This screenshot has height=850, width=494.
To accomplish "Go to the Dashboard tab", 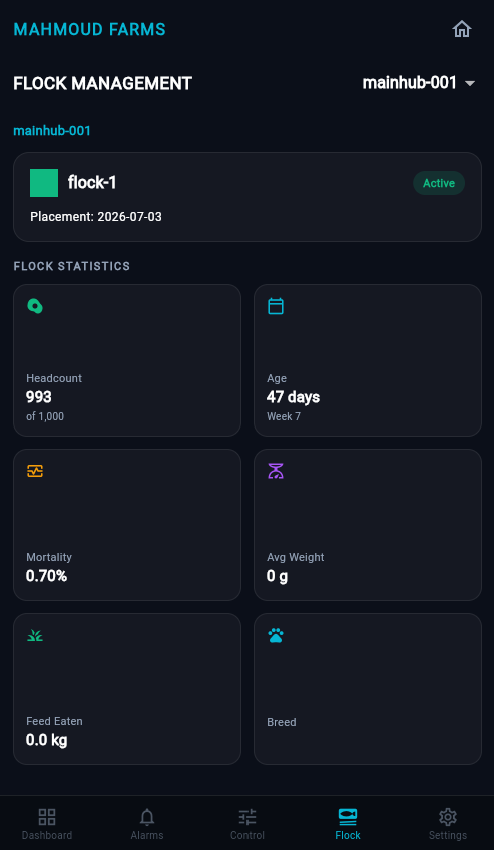I will click(47, 823).
